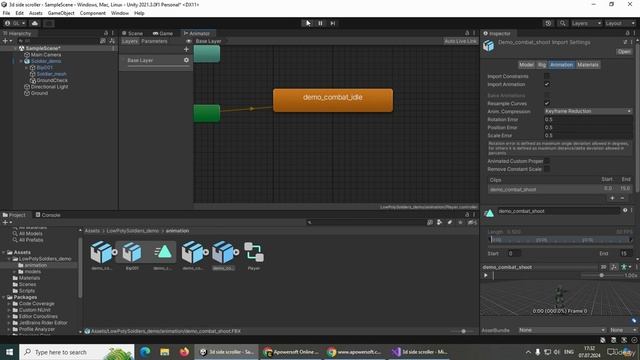This screenshot has width=640, height=360.
Task: Open the Anim. Compression dropdown
Action: (588, 111)
